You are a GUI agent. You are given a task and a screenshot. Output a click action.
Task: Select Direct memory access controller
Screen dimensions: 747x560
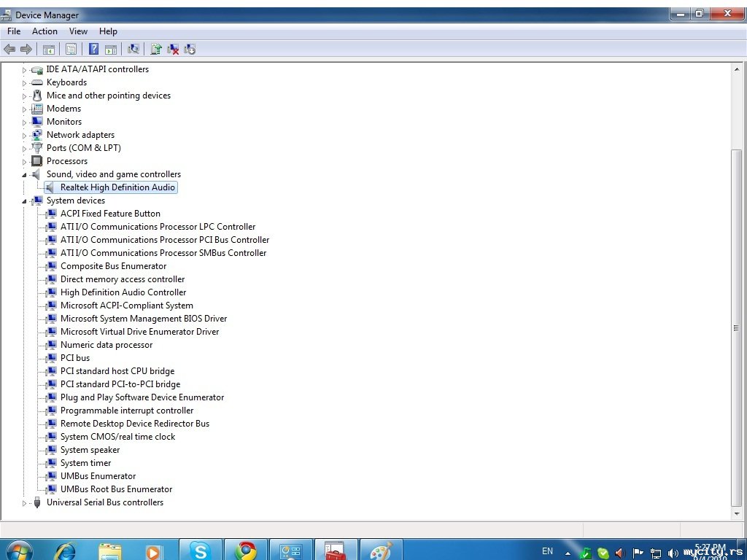click(123, 279)
